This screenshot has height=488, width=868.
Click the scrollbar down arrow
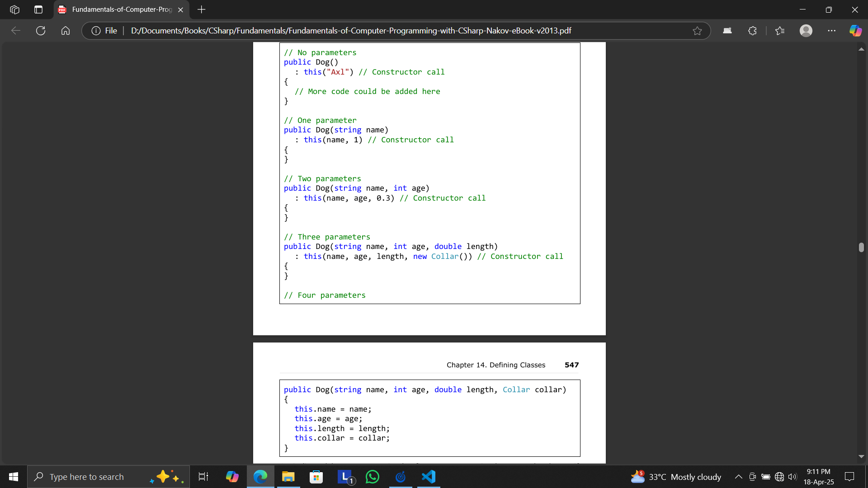point(861,457)
